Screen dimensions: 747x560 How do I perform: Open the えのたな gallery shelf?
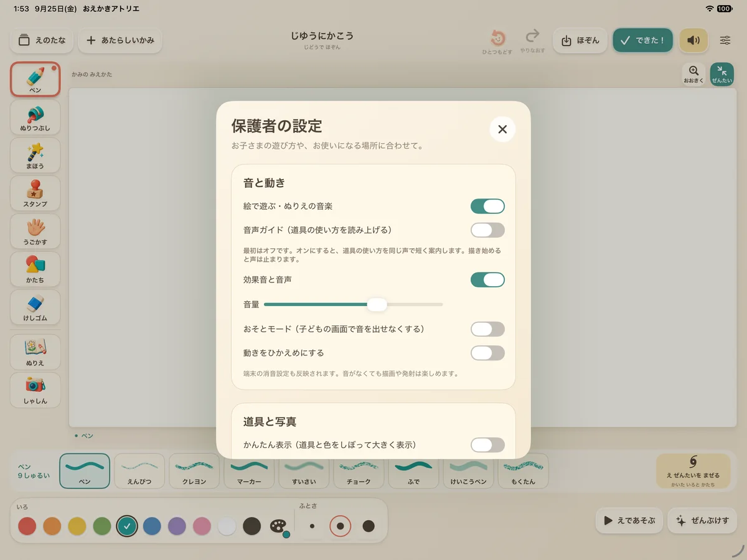[42, 40]
